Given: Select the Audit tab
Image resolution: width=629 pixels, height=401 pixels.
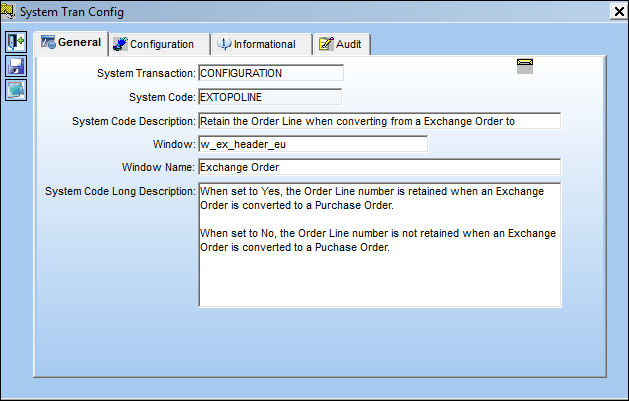Looking at the screenshot, I should (342, 44).
